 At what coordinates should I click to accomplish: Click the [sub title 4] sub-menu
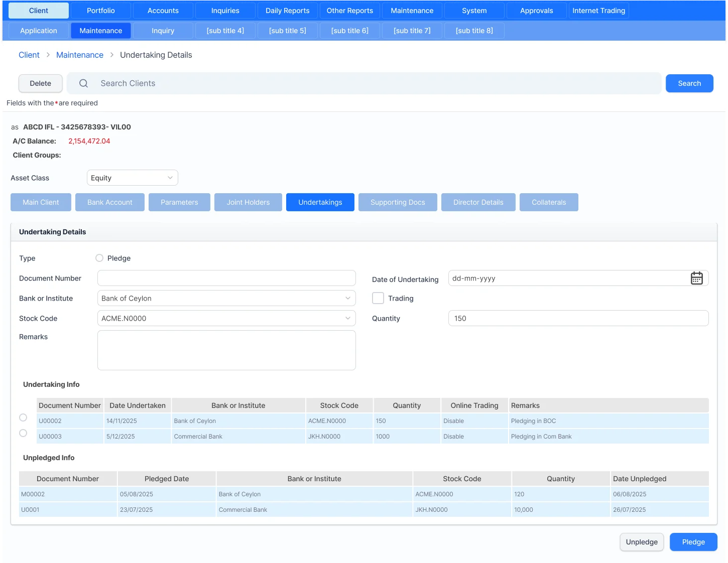(225, 31)
